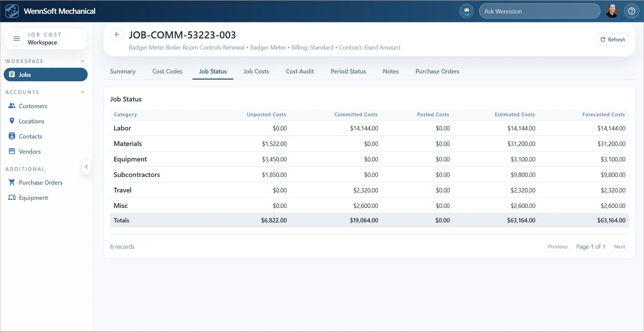
Task: Open the Job Costs tab
Action: [256, 71]
